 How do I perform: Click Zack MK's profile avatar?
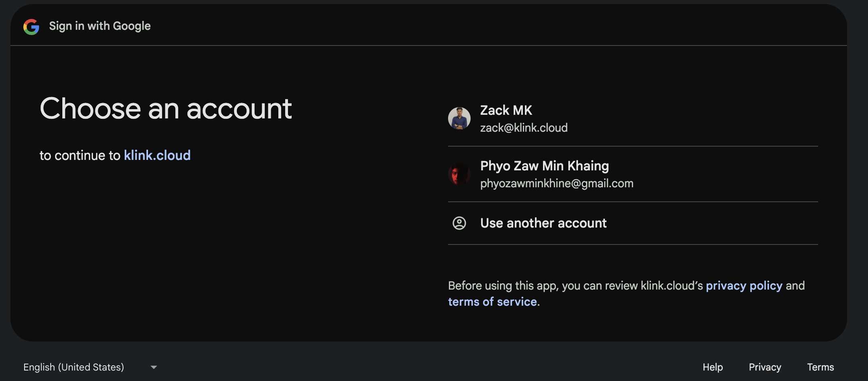[x=459, y=118]
